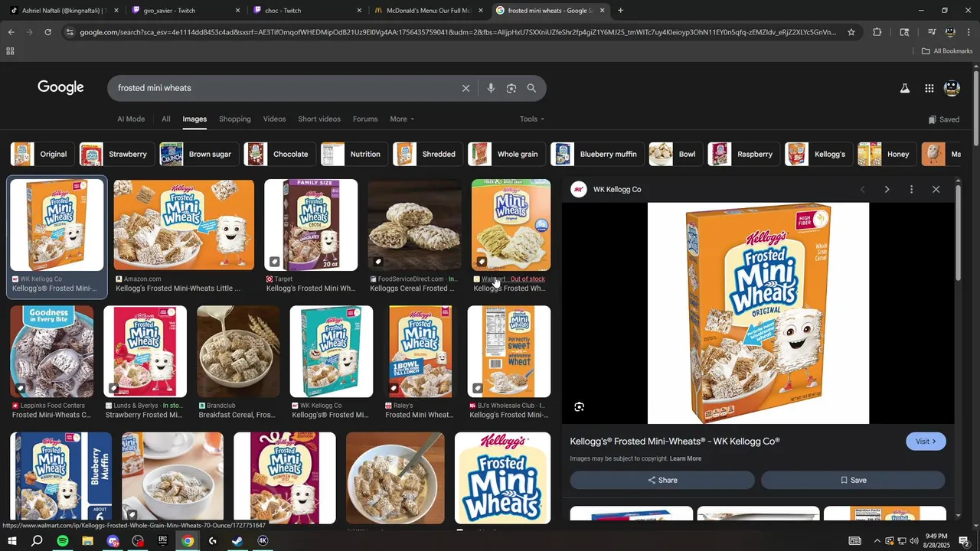Filter by Nutrition chip
This screenshot has height=551, width=980.
coord(354,154)
